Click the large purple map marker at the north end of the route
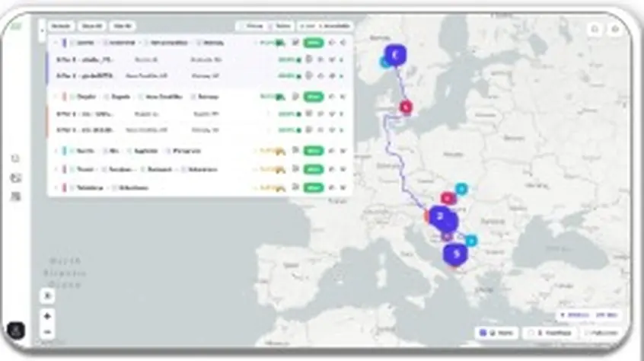The height and width of the screenshot is (361, 644). (395, 56)
